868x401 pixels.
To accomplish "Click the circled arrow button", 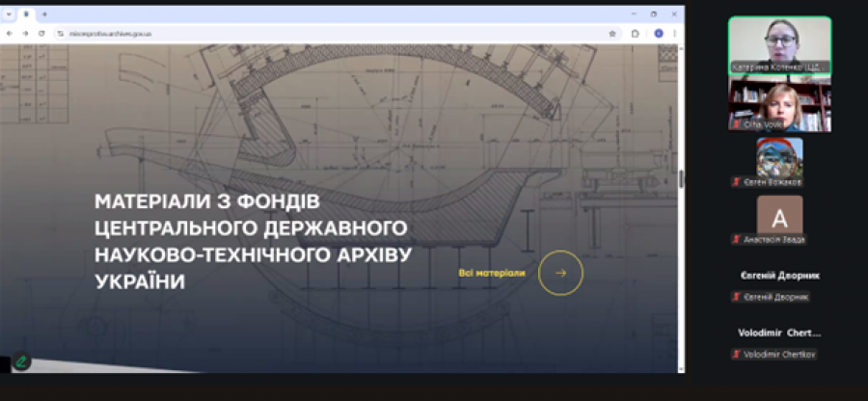I will [560, 273].
